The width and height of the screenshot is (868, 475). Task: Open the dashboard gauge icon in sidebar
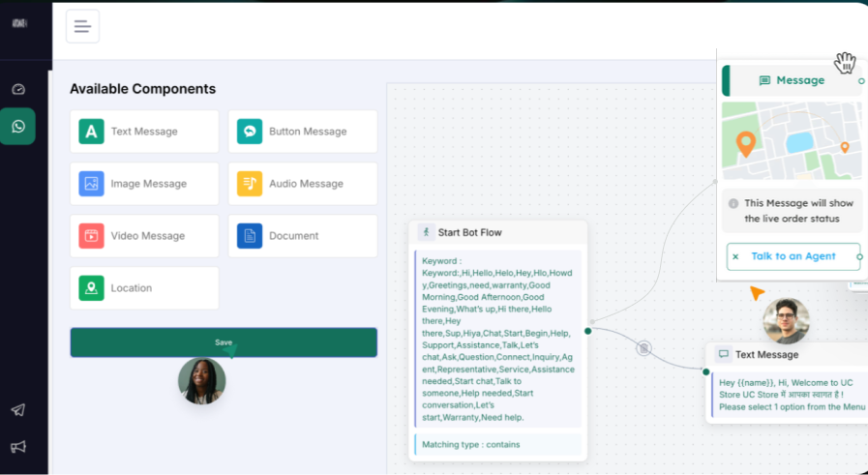[17, 89]
